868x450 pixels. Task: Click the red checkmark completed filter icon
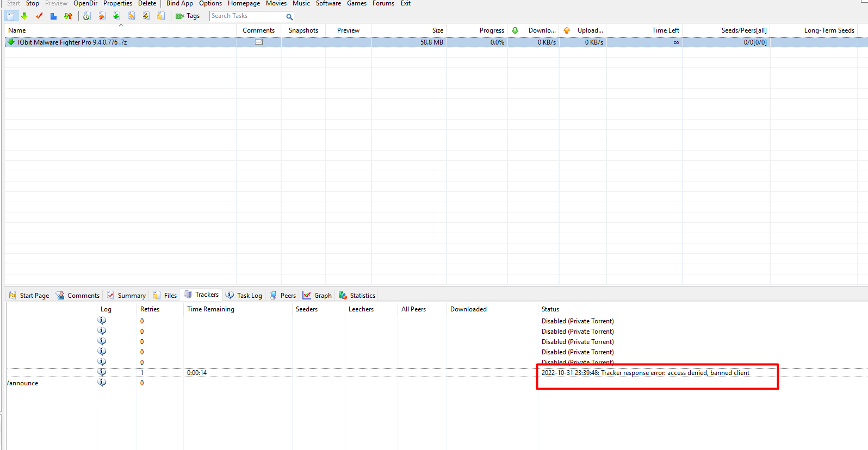(x=39, y=16)
